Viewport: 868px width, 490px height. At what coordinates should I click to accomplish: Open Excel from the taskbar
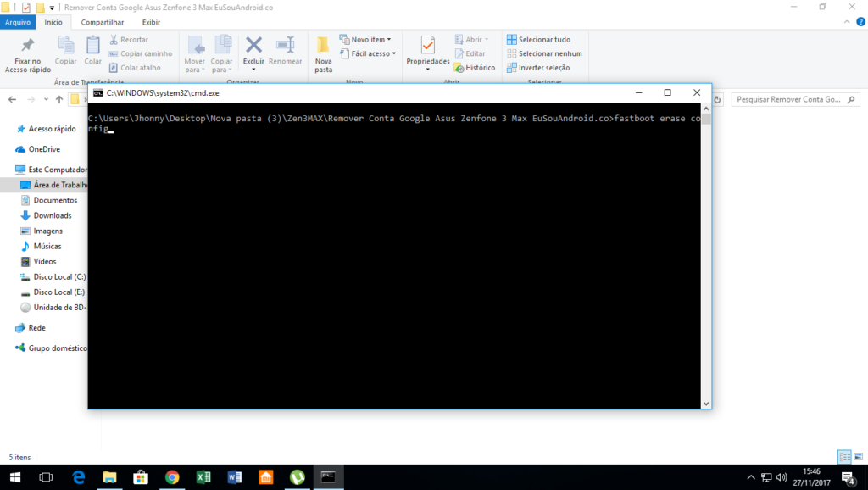[203, 477]
